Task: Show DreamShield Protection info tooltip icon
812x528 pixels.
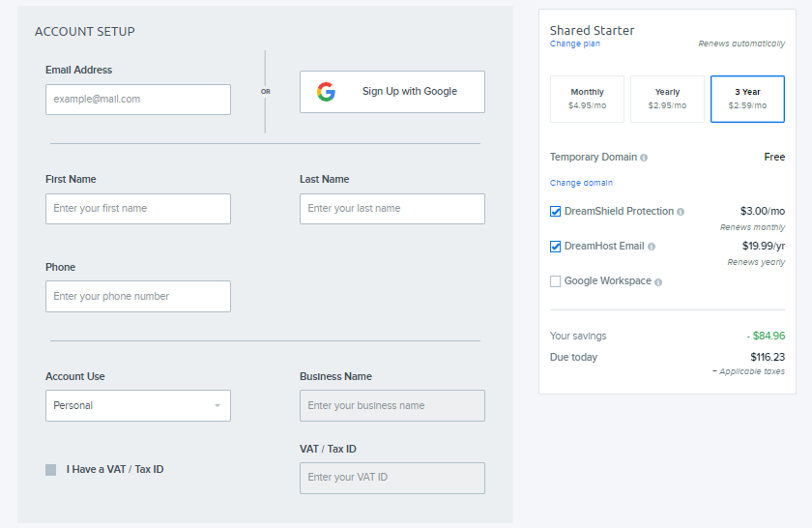Action: click(681, 212)
